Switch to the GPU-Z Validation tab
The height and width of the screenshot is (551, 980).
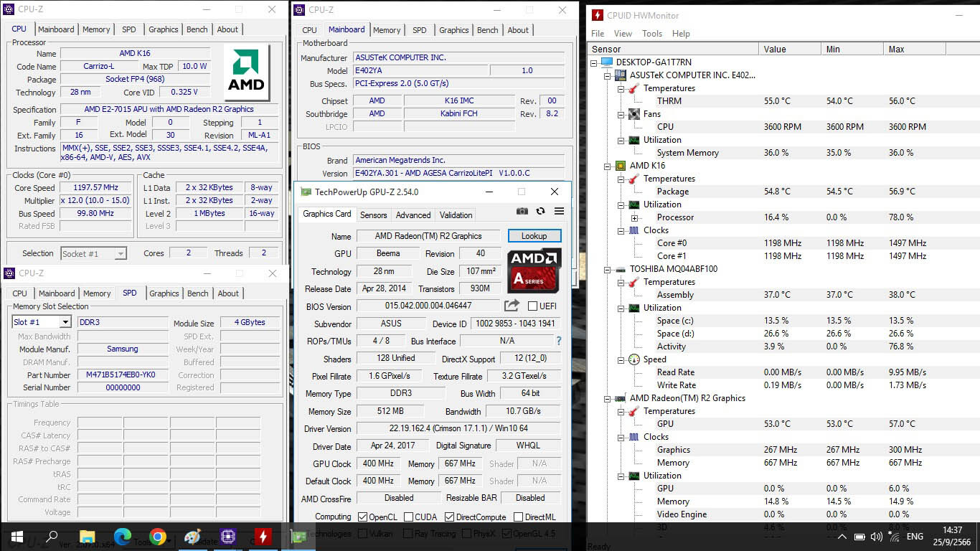pyautogui.click(x=456, y=215)
